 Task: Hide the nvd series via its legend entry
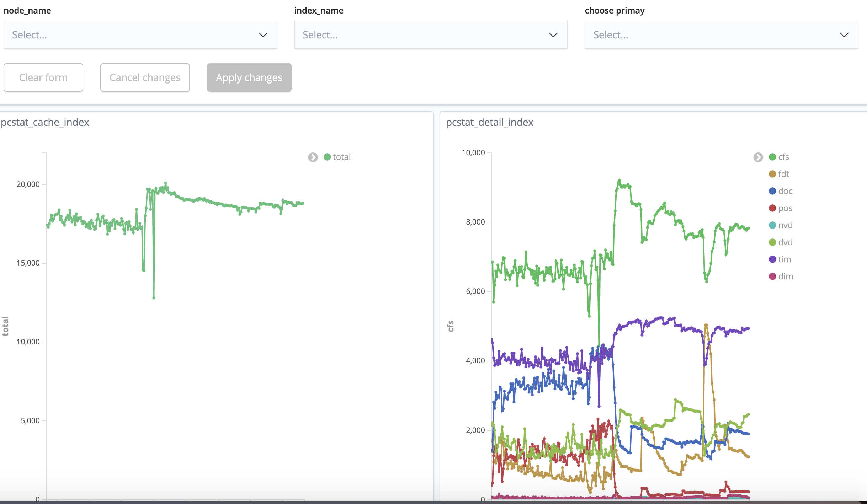click(x=785, y=225)
